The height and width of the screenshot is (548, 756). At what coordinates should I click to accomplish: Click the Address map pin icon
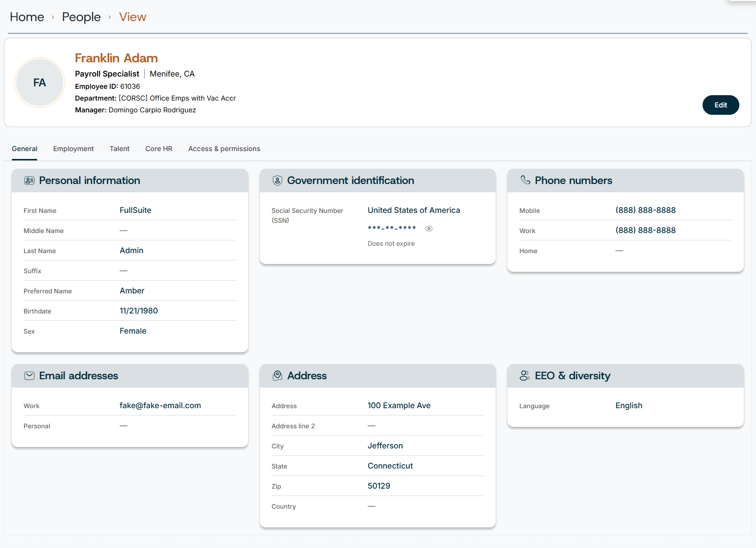[x=277, y=376]
